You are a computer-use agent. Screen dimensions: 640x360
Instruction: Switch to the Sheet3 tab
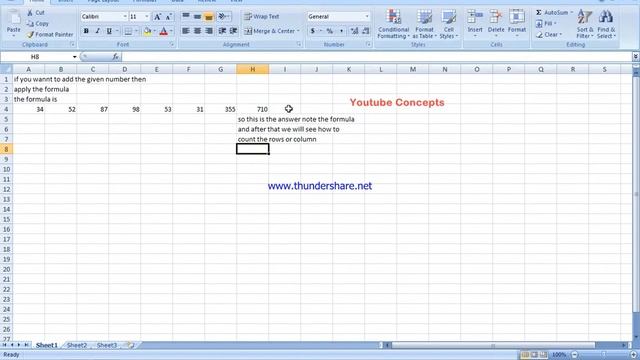click(107, 345)
